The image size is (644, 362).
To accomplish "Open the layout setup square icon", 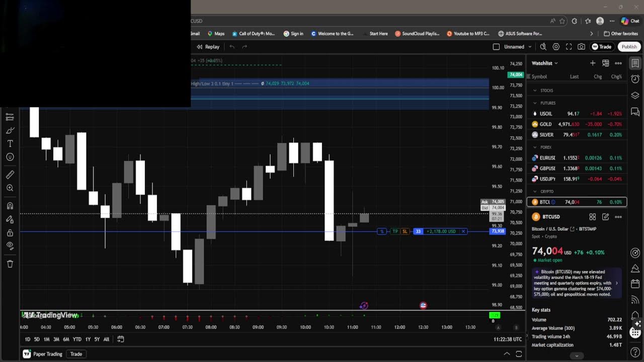I will tap(496, 47).
